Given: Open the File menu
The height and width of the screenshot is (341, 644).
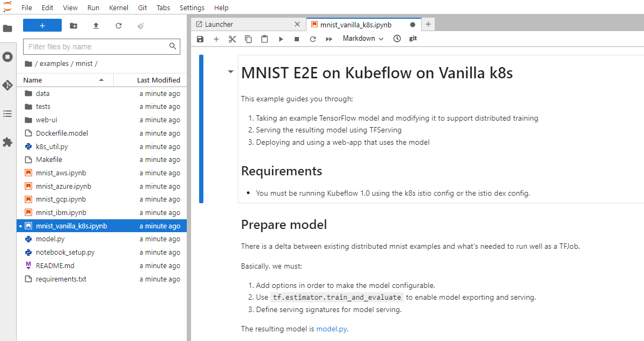Looking at the screenshot, I should click(27, 8).
